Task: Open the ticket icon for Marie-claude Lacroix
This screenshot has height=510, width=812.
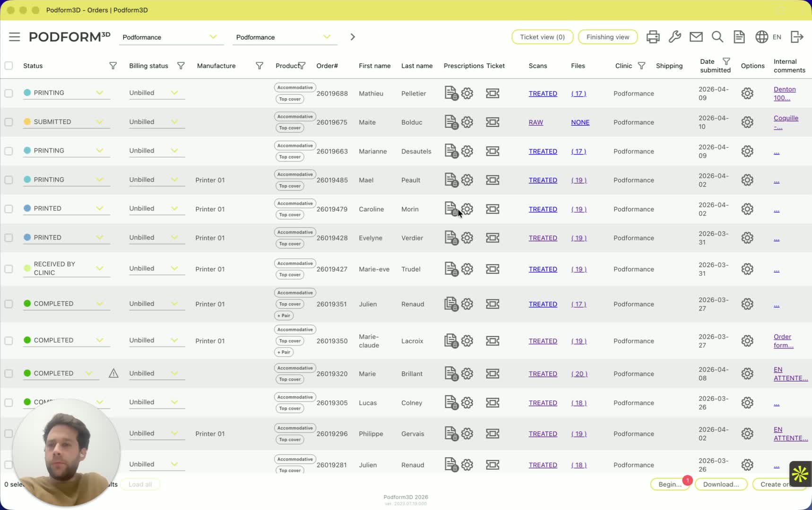Action: pyautogui.click(x=492, y=340)
